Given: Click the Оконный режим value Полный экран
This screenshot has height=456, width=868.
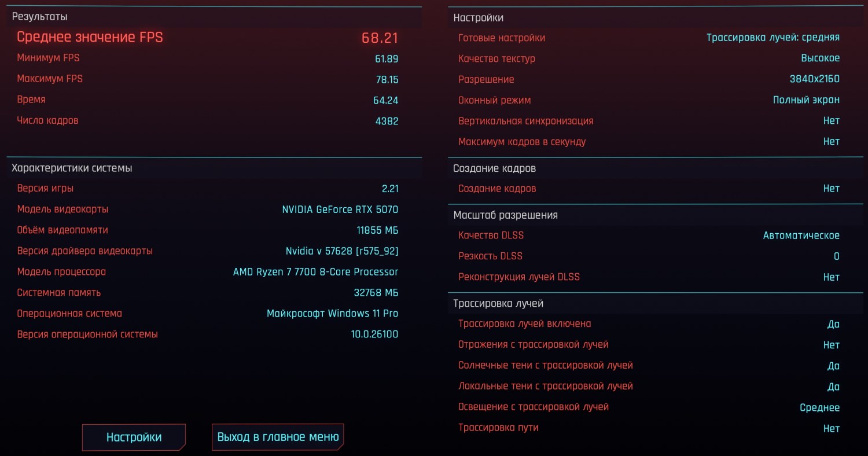Looking at the screenshot, I should tap(806, 100).
